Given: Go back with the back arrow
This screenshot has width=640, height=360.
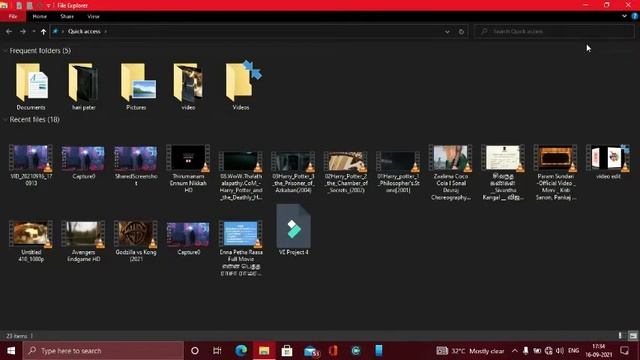Looking at the screenshot, I should click(x=9, y=31).
